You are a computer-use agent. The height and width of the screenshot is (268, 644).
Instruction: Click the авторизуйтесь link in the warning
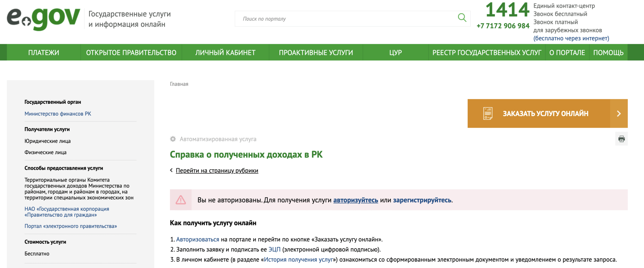coord(355,200)
